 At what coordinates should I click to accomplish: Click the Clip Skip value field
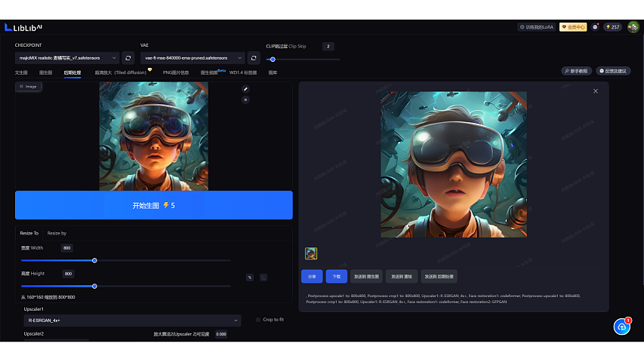328,46
